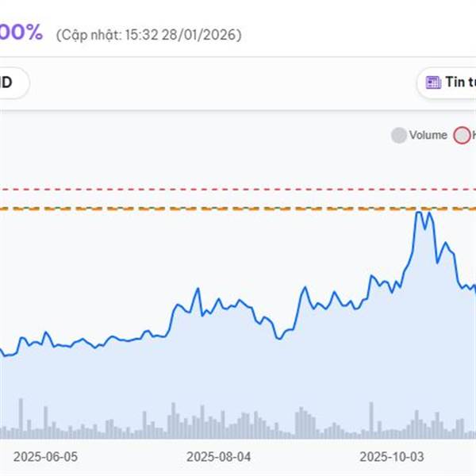This screenshot has width=476, height=476.
Task: Click the orange dashed horizontal reference line
Action: (x=238, y=209)
